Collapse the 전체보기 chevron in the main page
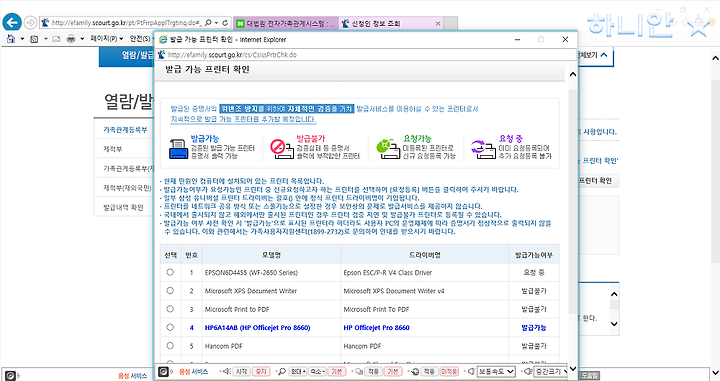The width and height of the screenshot is (720, 381). (603, 55)
